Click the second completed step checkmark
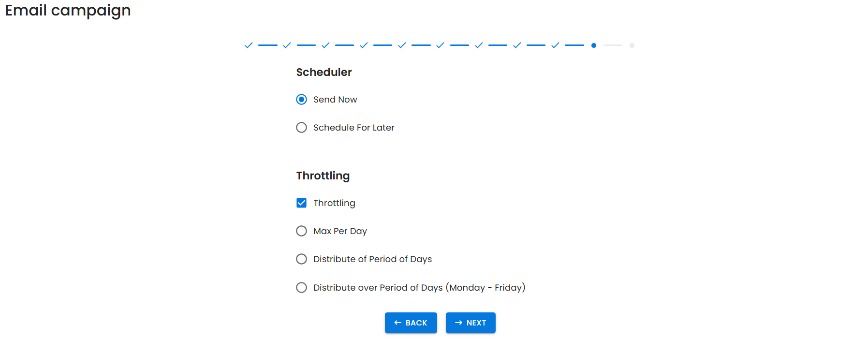The image size is (868, 339). (x=287, y=45)
